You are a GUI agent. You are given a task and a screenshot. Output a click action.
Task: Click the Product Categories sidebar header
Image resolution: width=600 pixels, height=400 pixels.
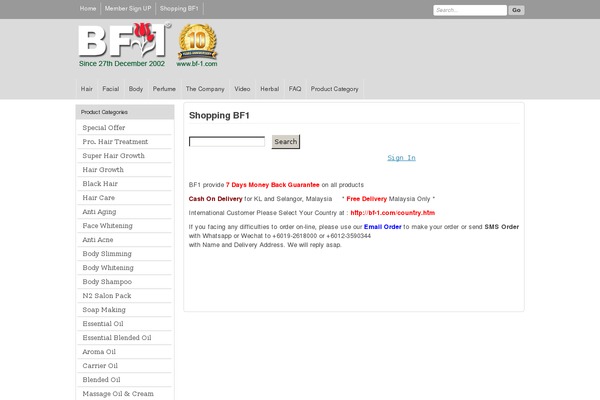125,112
